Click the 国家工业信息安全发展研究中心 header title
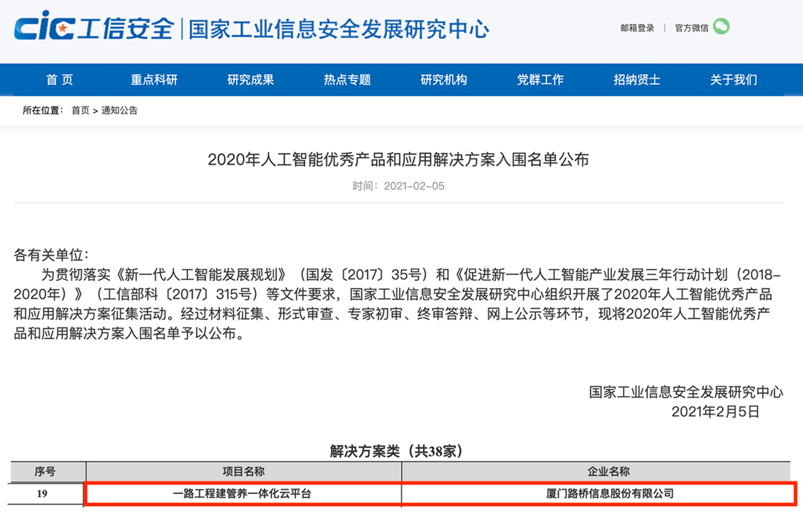803x532 pixels. (x=339, y=29)
